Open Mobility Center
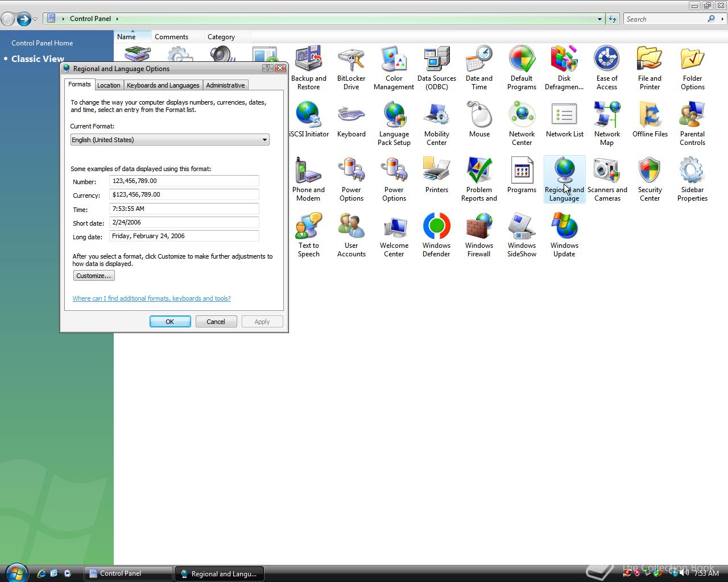The height and width of the screenshot is (582, 728). (436, 124)
